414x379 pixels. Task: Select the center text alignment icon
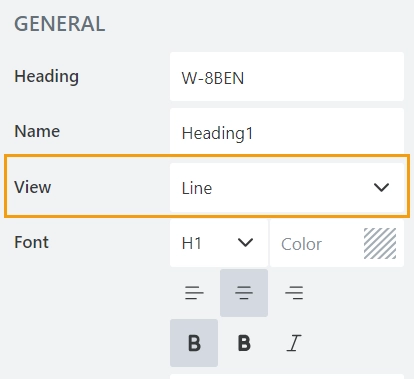pyautogui.click(x=244, y=293)
